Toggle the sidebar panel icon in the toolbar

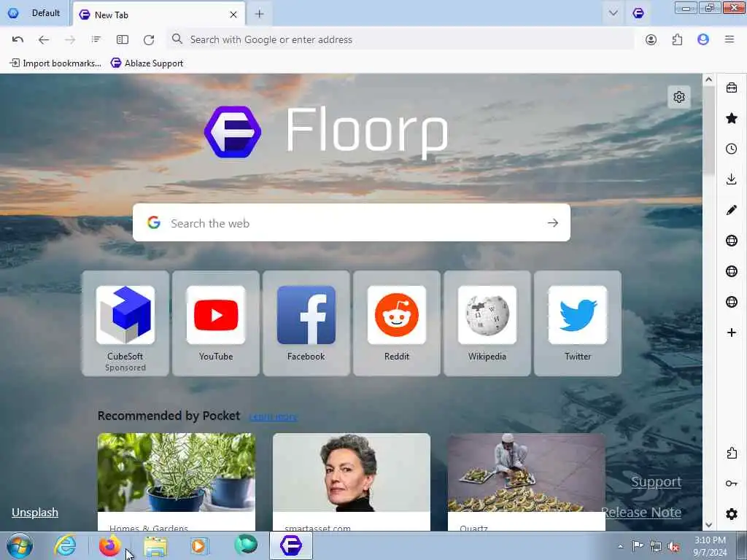click(x=123, y=39)
